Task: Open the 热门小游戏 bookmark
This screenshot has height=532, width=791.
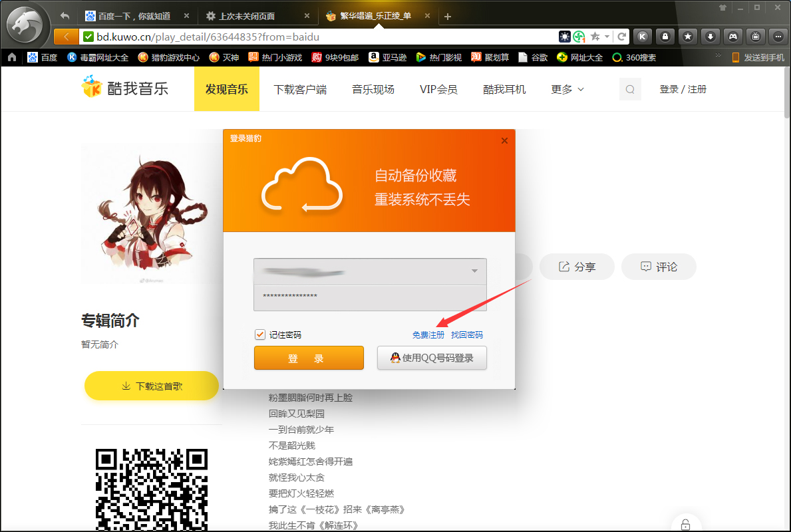Action: [275, 57]
